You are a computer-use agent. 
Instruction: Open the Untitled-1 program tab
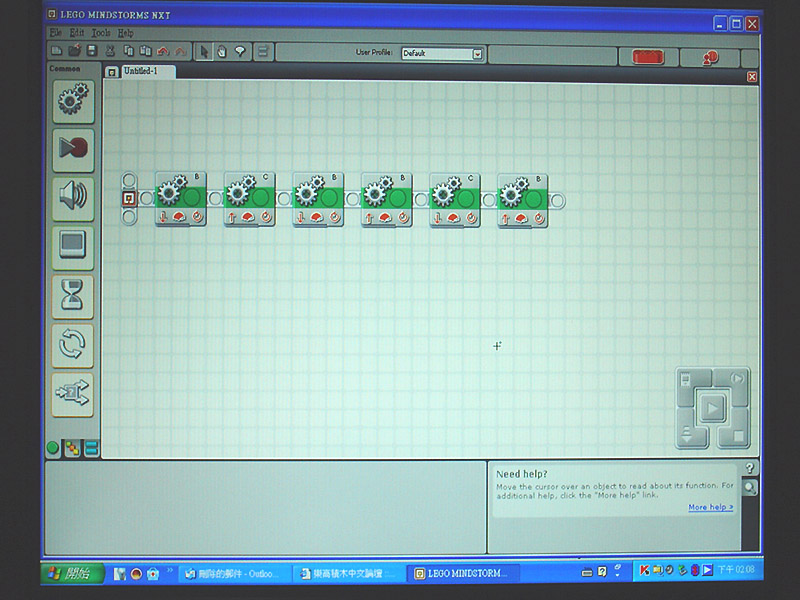141,71
